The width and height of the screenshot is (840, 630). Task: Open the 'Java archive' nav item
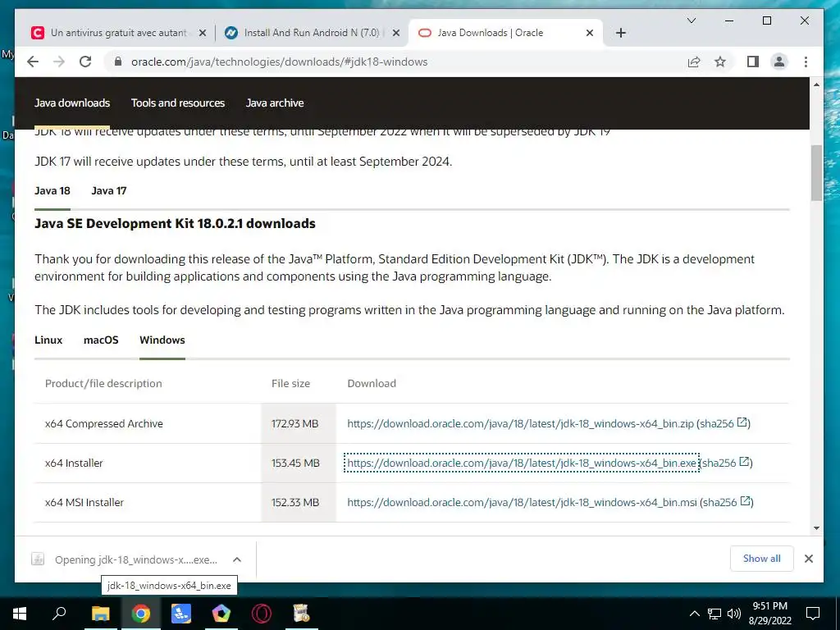coord(275,103)
